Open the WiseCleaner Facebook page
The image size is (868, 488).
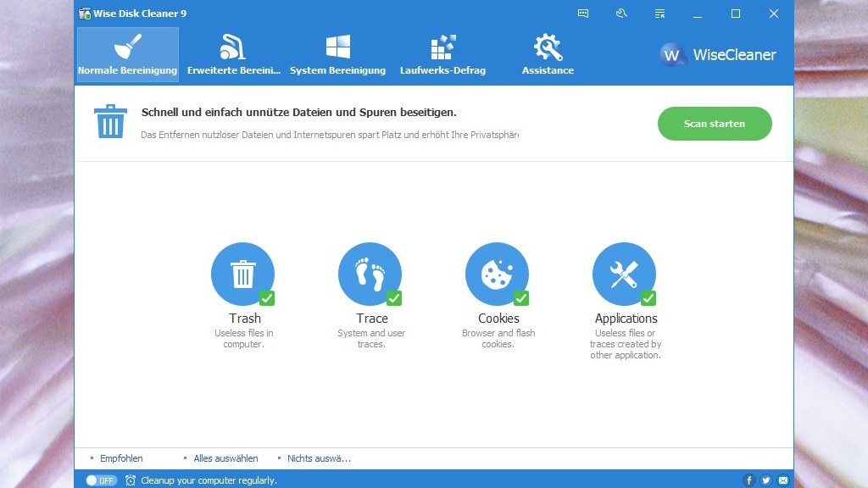coord(748,480)
